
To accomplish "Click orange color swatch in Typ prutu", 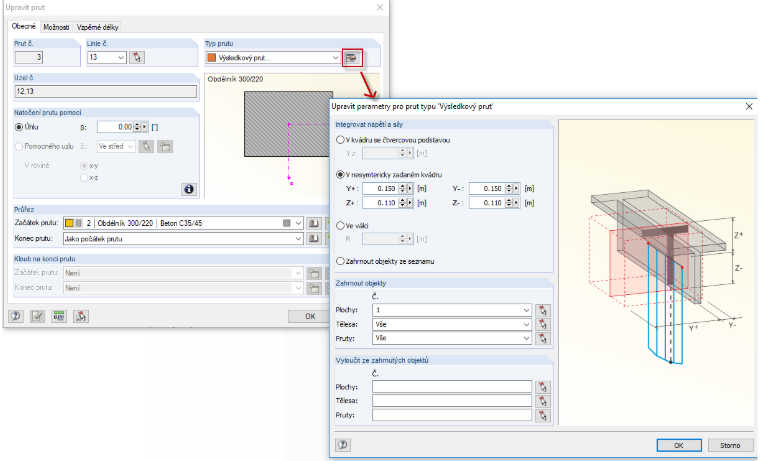I will pos(211,58).
